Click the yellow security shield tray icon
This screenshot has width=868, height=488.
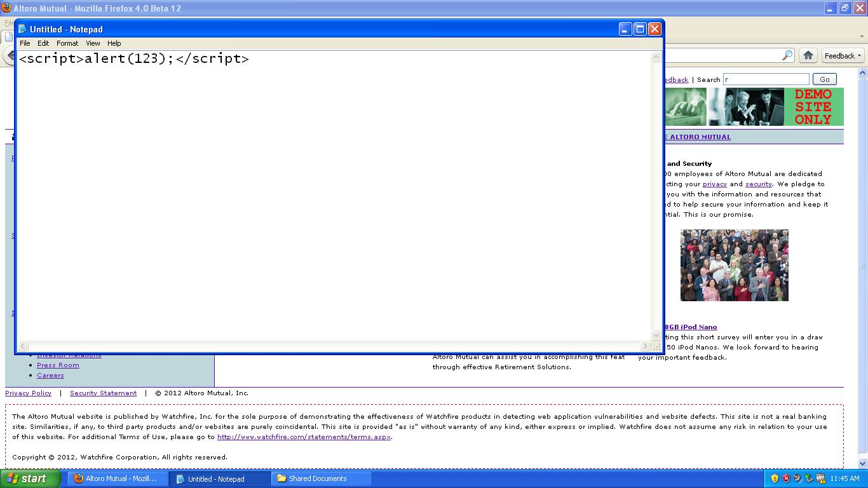point(775,478)
